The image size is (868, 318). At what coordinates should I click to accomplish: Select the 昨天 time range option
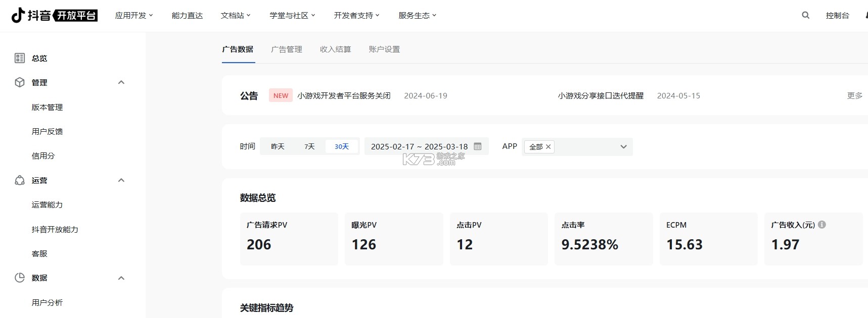[278, 146]
